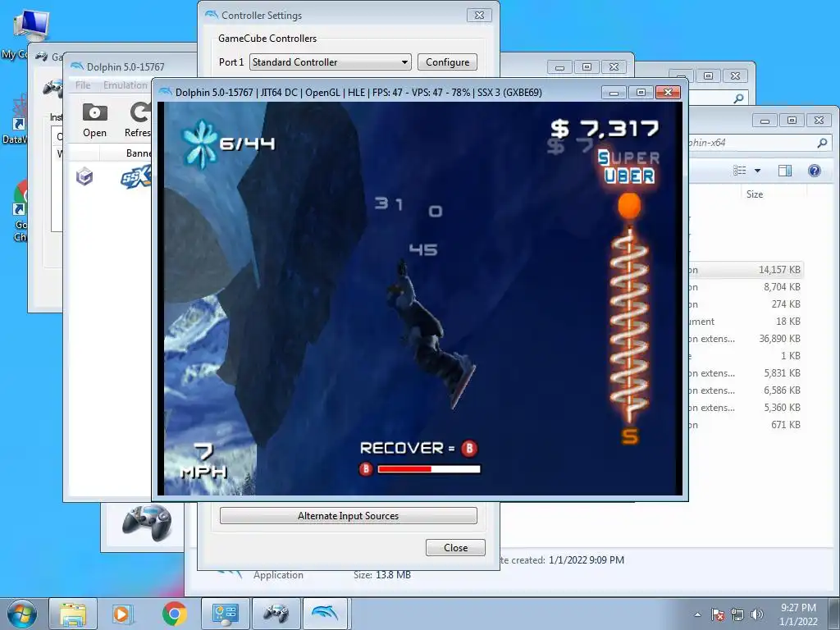Click the Refresh arrow icon in Dolphin toolbar
The image size is (840, 630).
[x=140, y=112]
